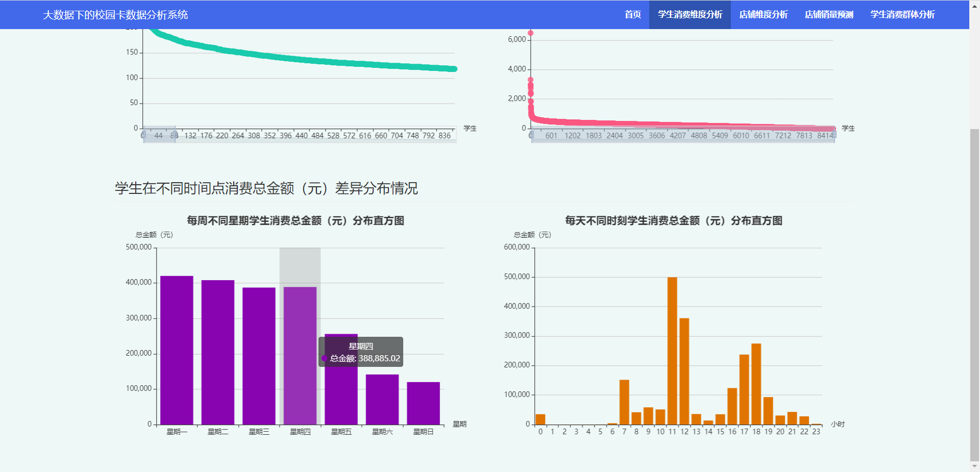Screen dimensions: 980x472
Task: Click the orange bar at hour 16
Action: pos(732,406)
